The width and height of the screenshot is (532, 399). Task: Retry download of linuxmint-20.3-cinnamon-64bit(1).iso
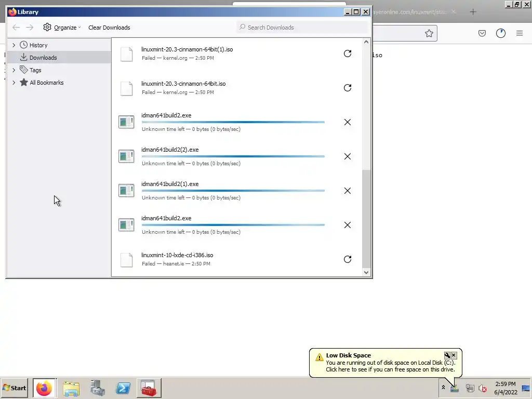348,54
